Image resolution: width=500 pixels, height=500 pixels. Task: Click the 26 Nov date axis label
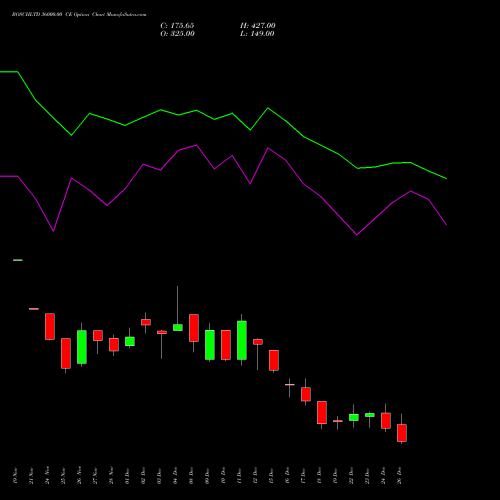pyautogui.click(x=79, y=476)
